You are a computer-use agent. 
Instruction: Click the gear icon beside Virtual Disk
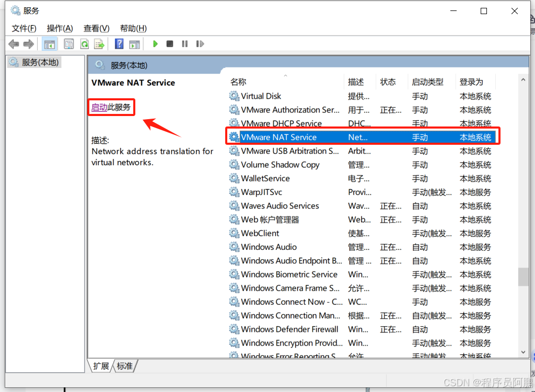(x=234, y=96)
